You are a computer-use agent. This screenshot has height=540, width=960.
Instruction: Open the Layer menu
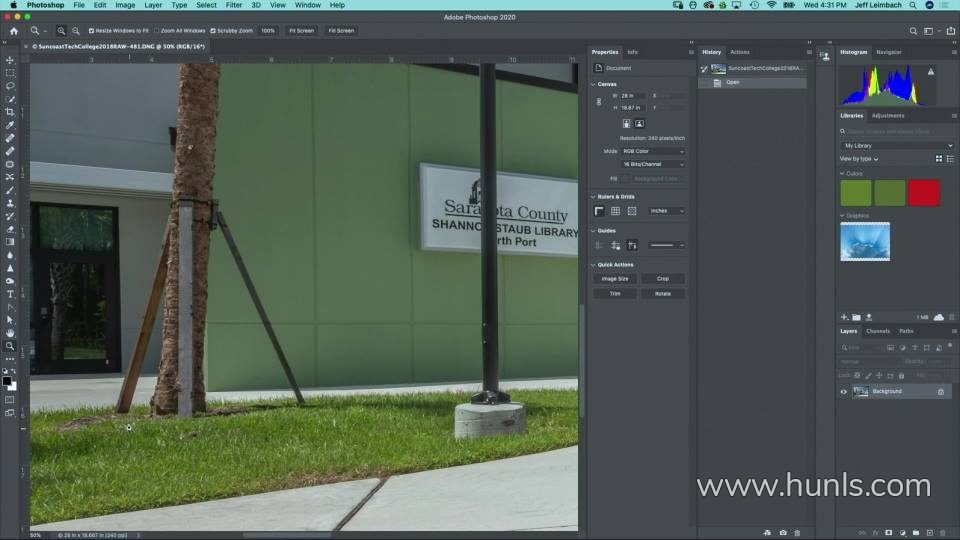153,5
